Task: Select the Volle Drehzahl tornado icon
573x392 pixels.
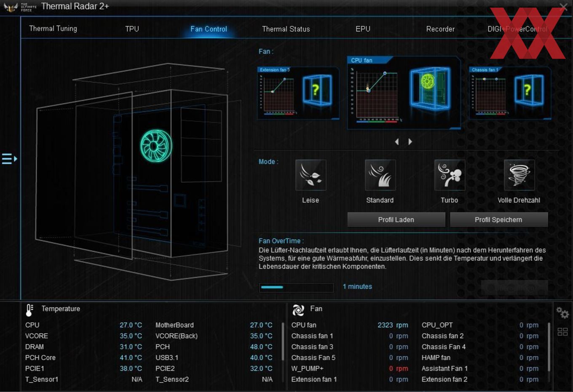Action: 519,175
